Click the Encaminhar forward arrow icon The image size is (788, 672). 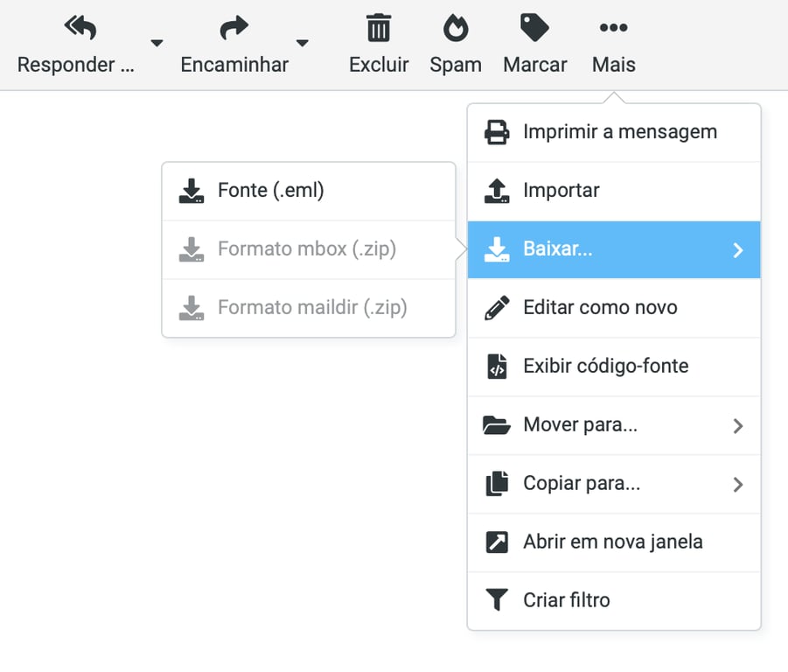click(234, 27)
